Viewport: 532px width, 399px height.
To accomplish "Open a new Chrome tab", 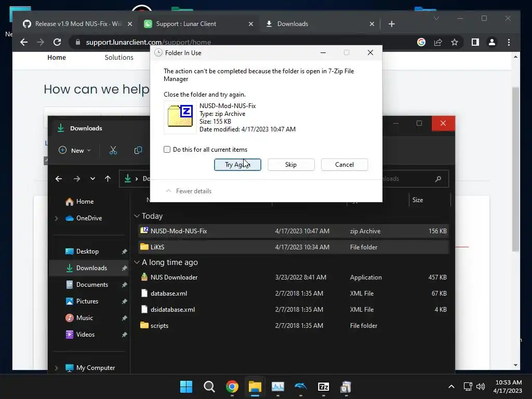I will click(x=392, y=24).
